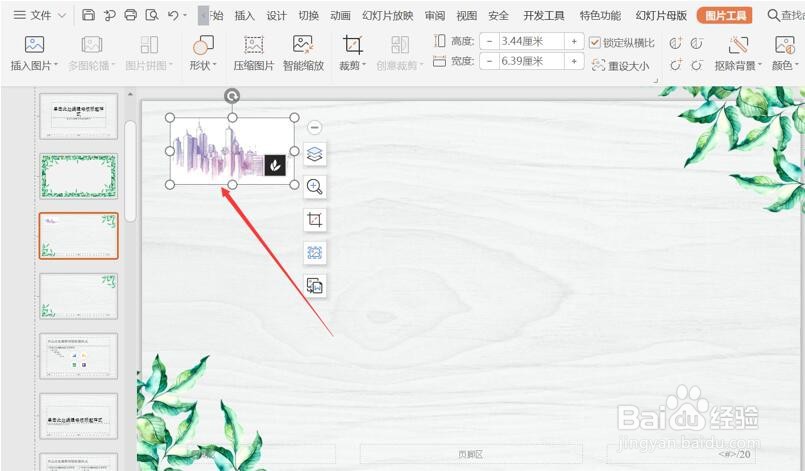Screen dimensions: 805x471
Task: Click the 高度 value field 3.44厘米
Action: pyautogui.click(x=531, y=41)
